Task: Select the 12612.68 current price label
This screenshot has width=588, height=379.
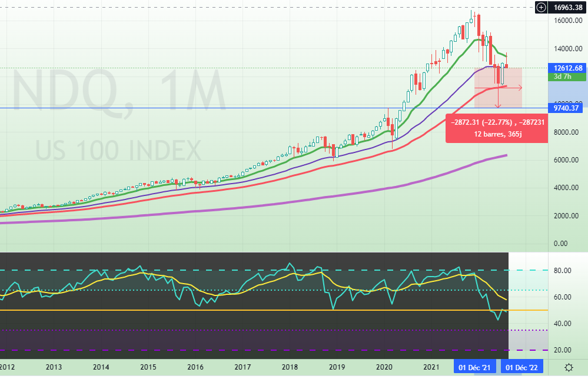Action: click(x=567, y=68)
